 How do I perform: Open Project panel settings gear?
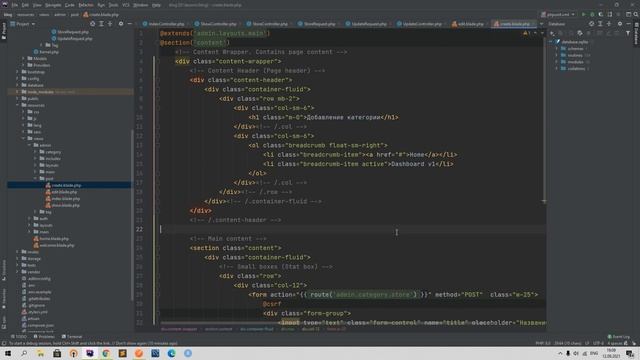[x=121, y=24]
